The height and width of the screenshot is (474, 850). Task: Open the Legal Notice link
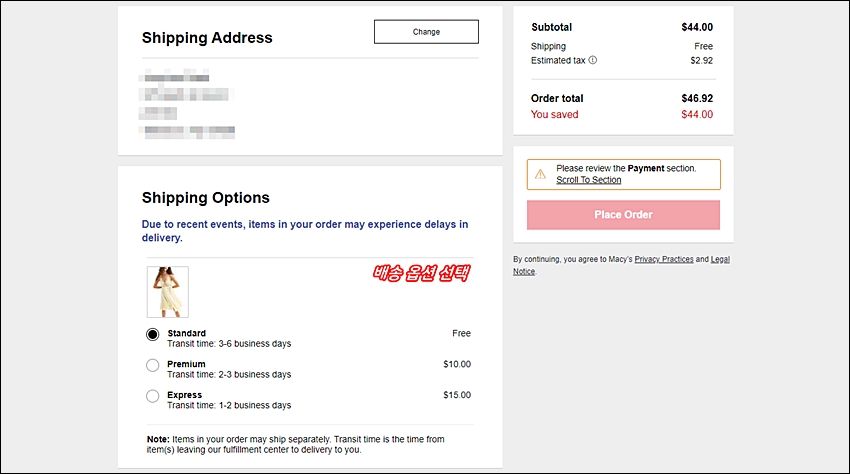tap(720, 259)
